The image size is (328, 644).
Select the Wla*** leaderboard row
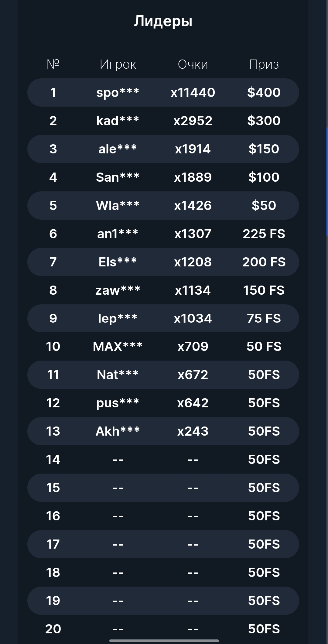coord(163,205)
